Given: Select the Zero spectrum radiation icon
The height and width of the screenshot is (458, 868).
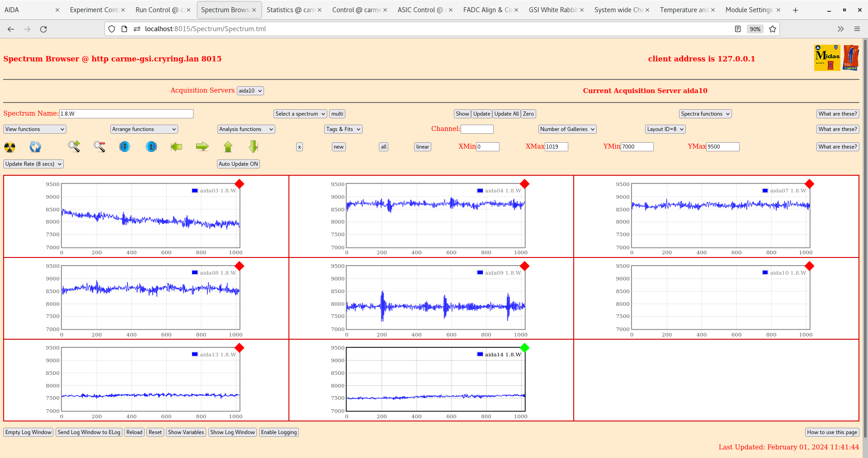Looking at the screenshot, I should [9, 147].
